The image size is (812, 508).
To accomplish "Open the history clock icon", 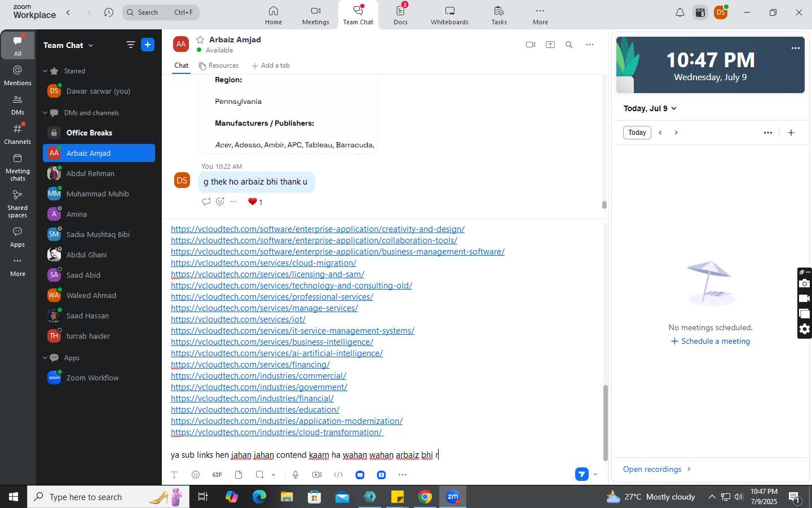I will click(109, 12).
